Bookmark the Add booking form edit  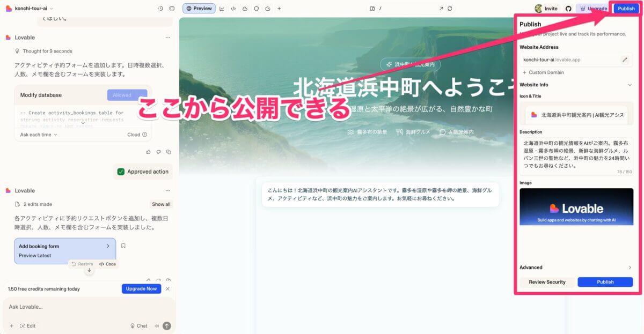(x=123, y=246)
